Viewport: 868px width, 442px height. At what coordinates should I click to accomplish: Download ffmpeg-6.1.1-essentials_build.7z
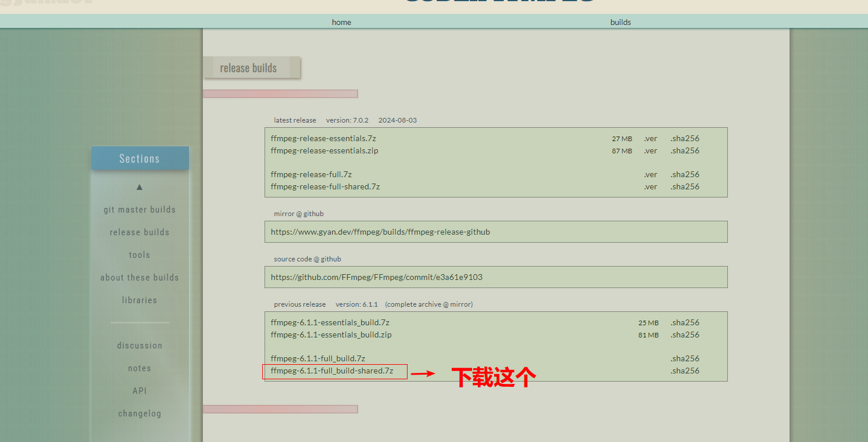point(330,322)
